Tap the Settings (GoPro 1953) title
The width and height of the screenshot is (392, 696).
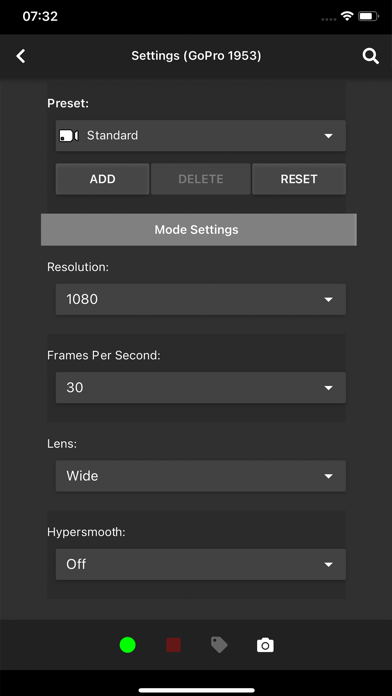coord(196,56)
